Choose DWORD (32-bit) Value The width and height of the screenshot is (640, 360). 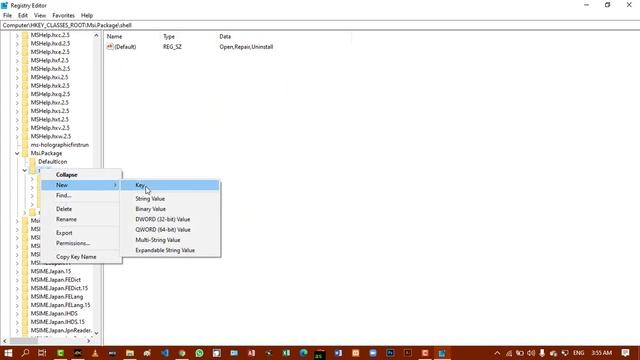[x=170, y=219]
